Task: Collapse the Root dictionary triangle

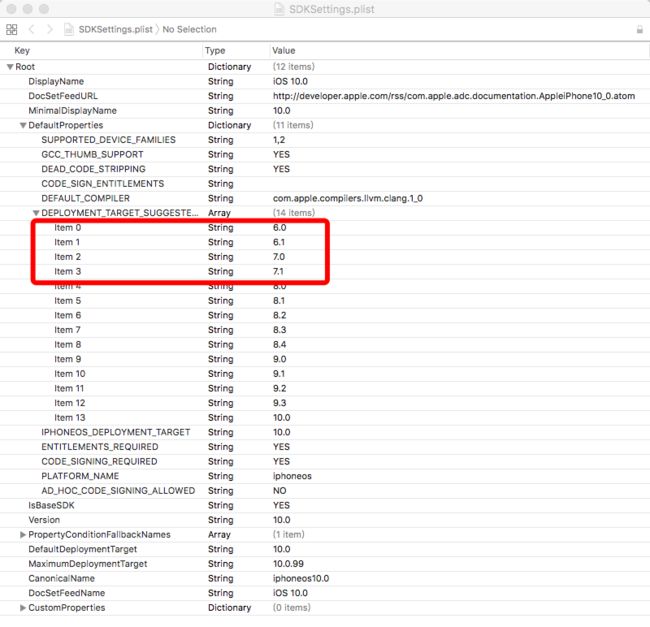Action: click(x=10, y=67)
